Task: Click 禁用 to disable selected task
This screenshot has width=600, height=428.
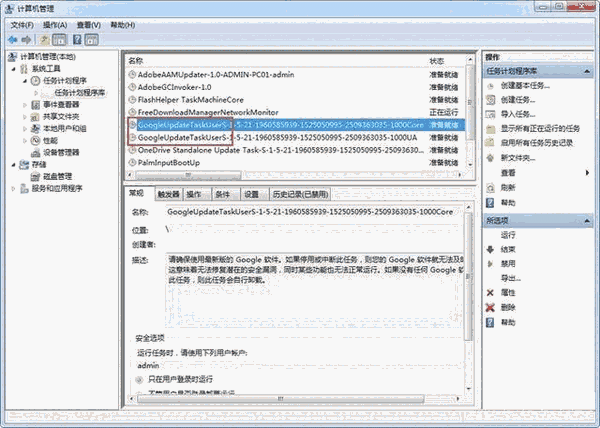Action: [x=508, y=264]
